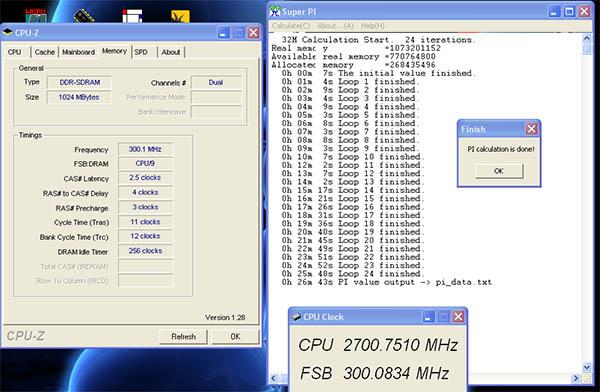Image resolution: width=600 pixels, height=392 pixels.
Task: Click the Super PI title bar icon
Action: [275, 11]
